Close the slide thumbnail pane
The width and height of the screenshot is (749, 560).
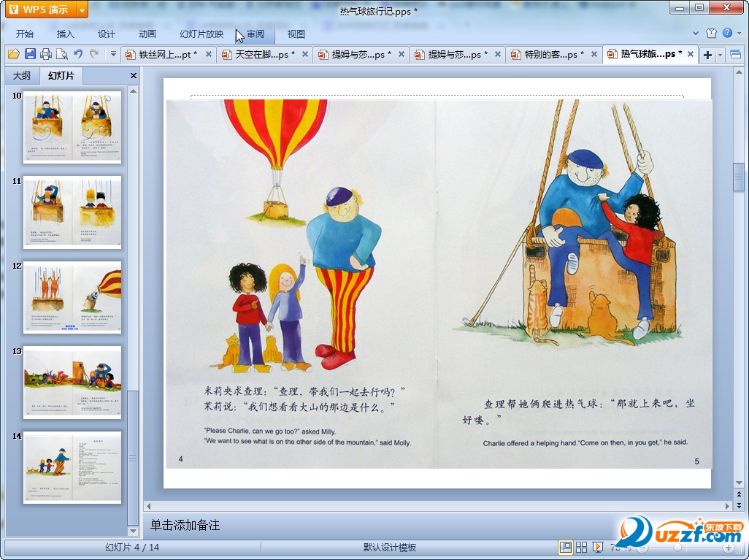134,75
